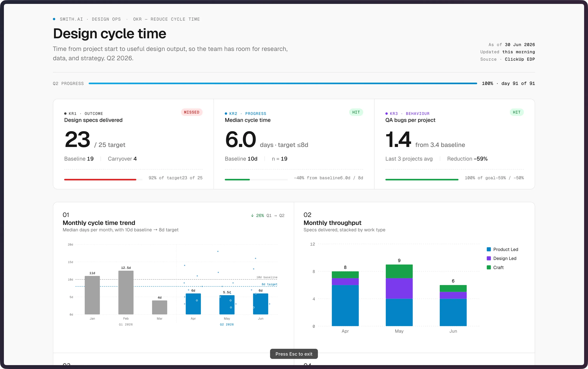The height and width of the screenshot is (369, 588).
Task: Click the 'Baseline 19' stat
Action: pos(79,159)
